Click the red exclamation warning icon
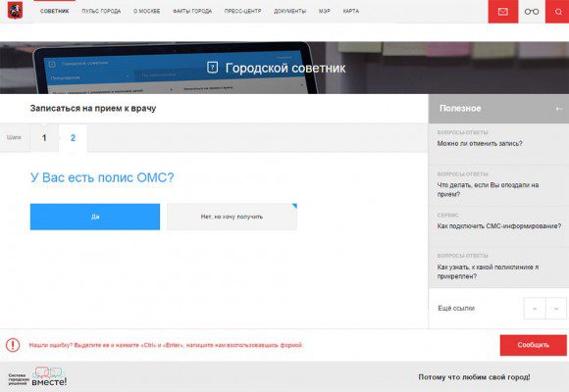This screenshot has width=569, height=392. click(13, 345)
